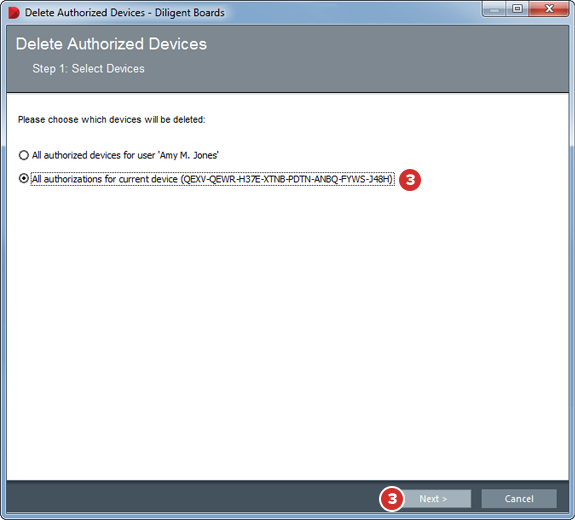Screen dimensions: 575x520
Task: Click the 'Please choose which devices' prompt text
Action: pyautogui.click(x=111, y=120)
